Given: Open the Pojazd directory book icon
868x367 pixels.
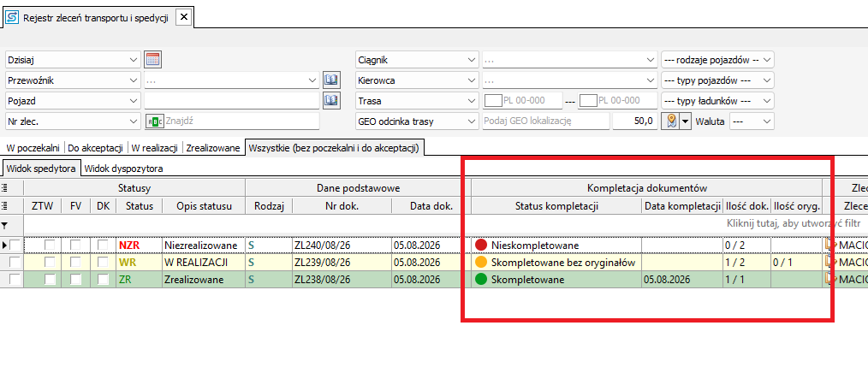Looking at the screenshot, I should pyautogui.click(x=331, y=100).
